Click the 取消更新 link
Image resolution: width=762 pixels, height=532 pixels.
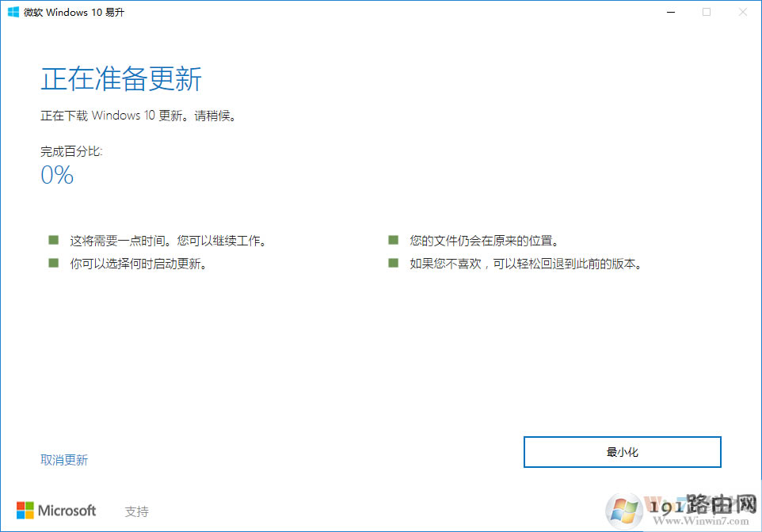64,460
